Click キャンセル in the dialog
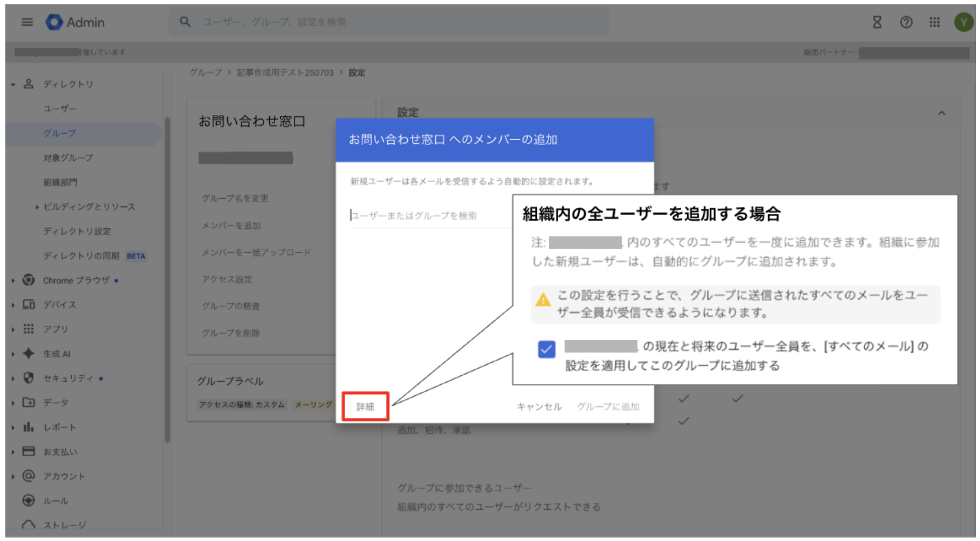The width and height of the screenshot is (980, 541). 539,407
